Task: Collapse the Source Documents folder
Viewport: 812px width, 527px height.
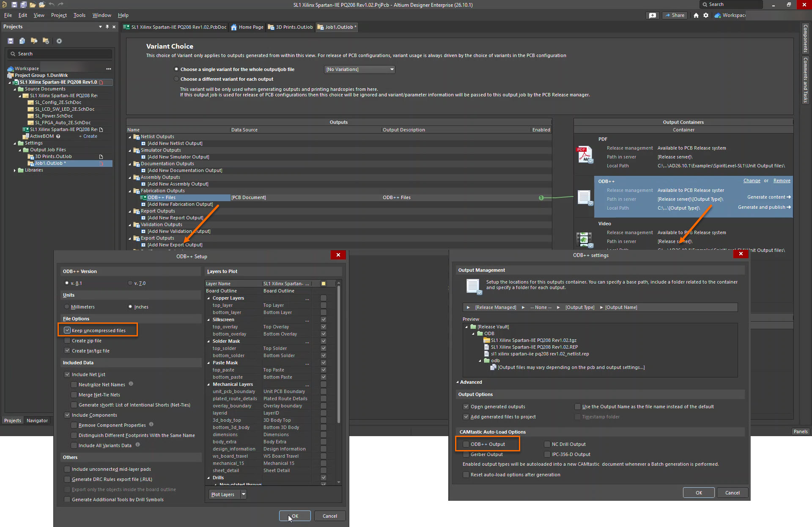Action: pos(15,89)
